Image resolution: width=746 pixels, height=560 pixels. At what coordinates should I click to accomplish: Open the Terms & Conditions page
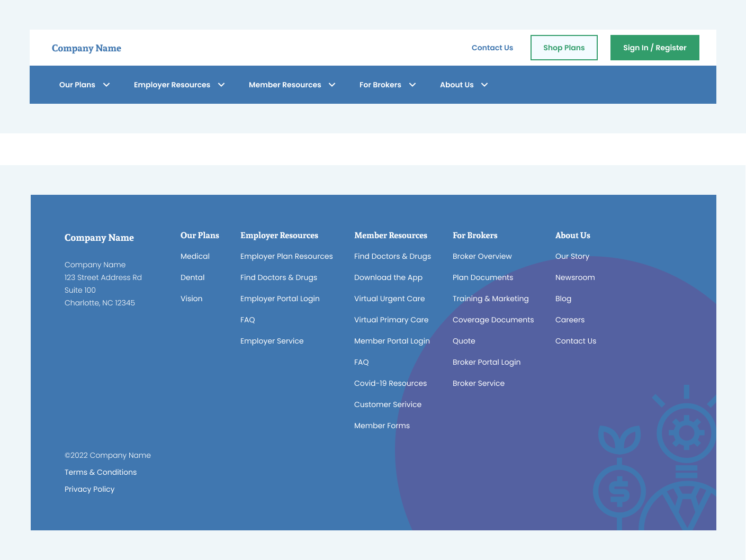[100, 472]
